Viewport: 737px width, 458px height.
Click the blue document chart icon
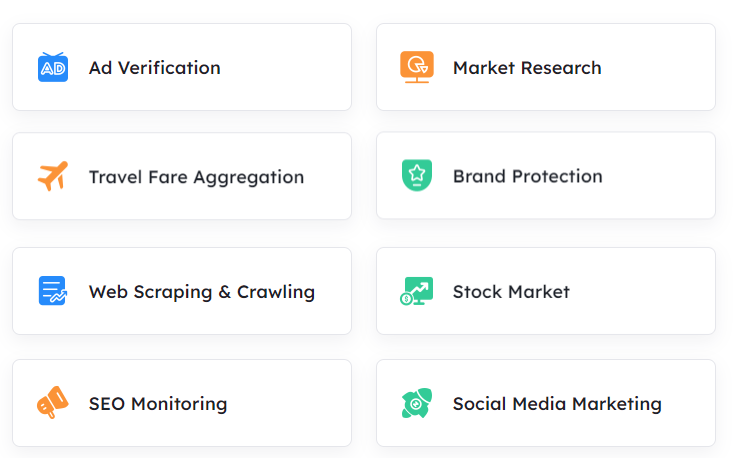[53, 291]
